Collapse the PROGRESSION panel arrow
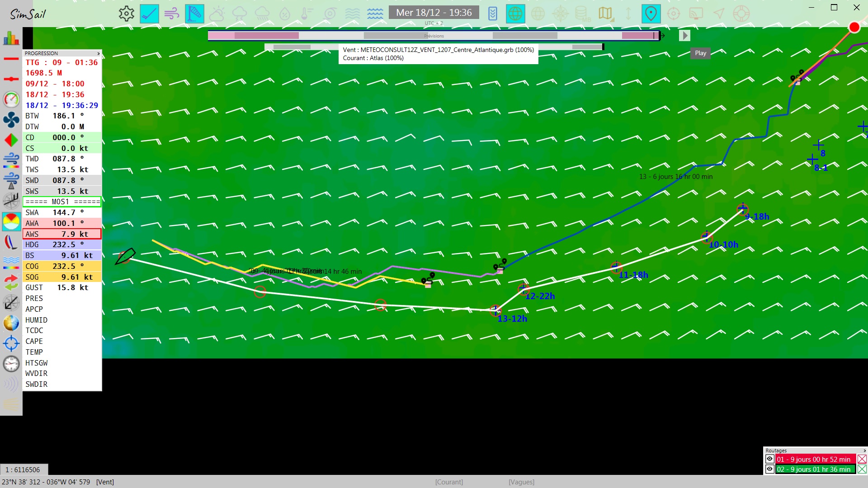 (x=98, y=53)
